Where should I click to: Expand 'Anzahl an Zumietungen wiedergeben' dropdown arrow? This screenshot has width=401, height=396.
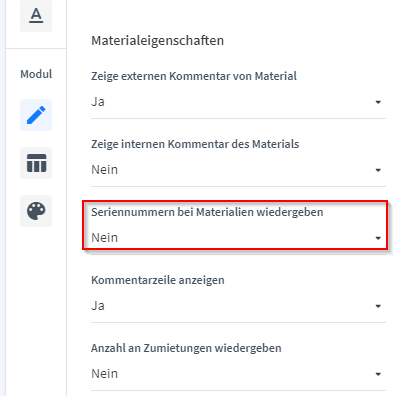(x=378, y=374)
